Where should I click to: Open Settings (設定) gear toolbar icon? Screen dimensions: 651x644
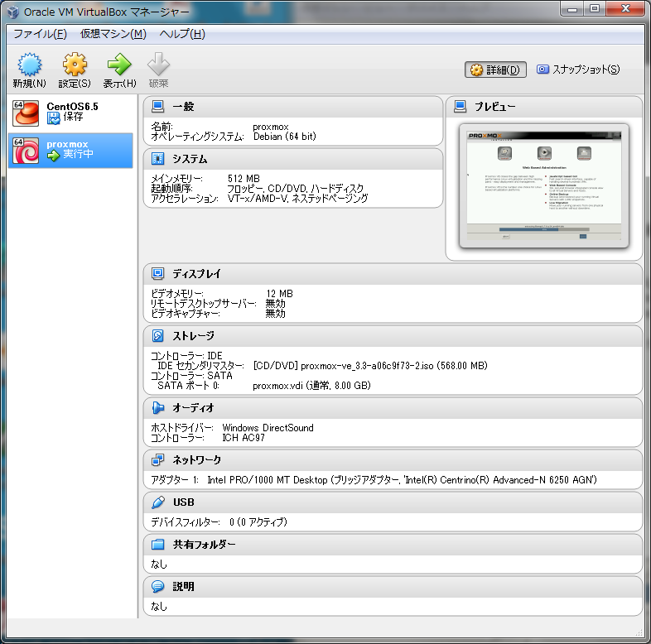coord(75,65)
